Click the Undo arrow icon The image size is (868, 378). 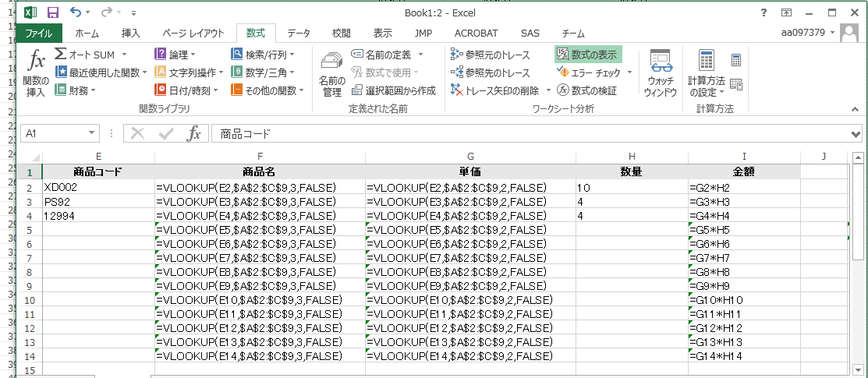(x=76, y=12)
